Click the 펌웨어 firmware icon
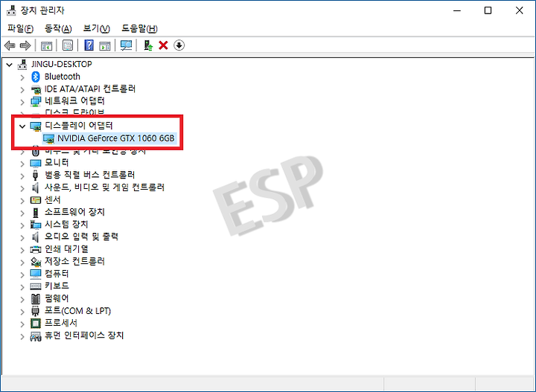536x392 pixels. coord(36,299)
